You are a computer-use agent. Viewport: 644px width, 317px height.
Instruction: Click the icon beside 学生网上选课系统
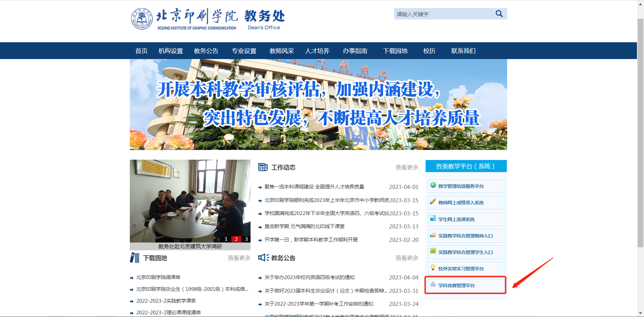coord(433,218)
